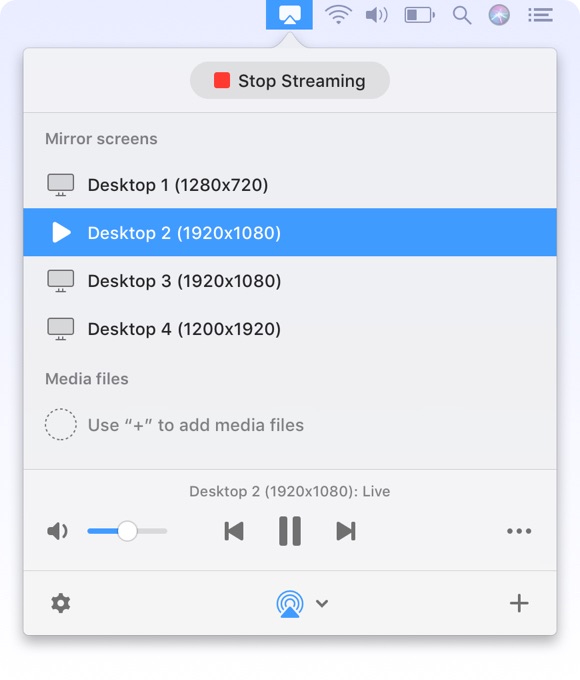The height and width of the screenshot is (680, 580).
Task: Click the AirPlay device icon at bottom
Action: pyautogui.click(x=290, y=603)
